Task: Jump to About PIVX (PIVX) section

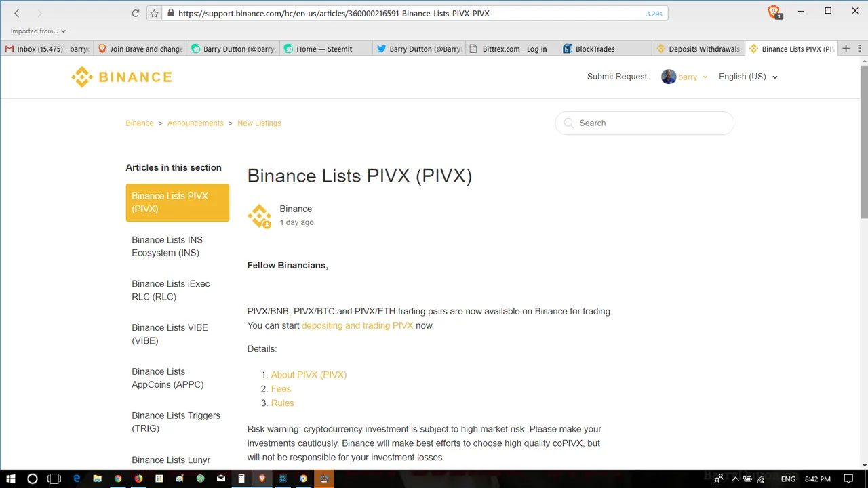Action: (x=309, y=375)
